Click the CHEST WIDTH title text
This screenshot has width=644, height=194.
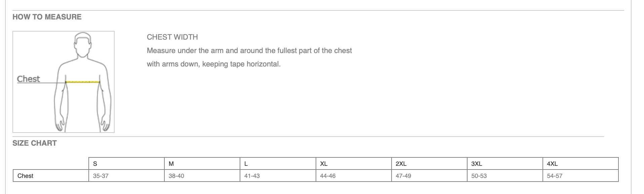coord(172,37)
